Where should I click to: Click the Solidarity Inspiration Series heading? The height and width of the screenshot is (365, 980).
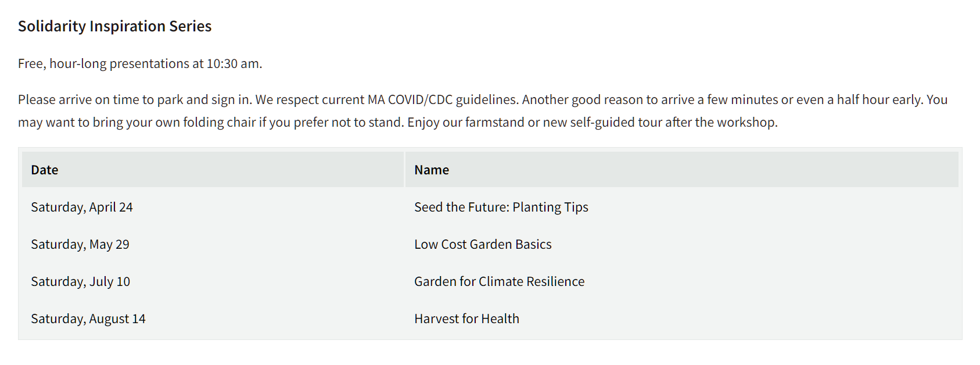click(x=114, y=26)
